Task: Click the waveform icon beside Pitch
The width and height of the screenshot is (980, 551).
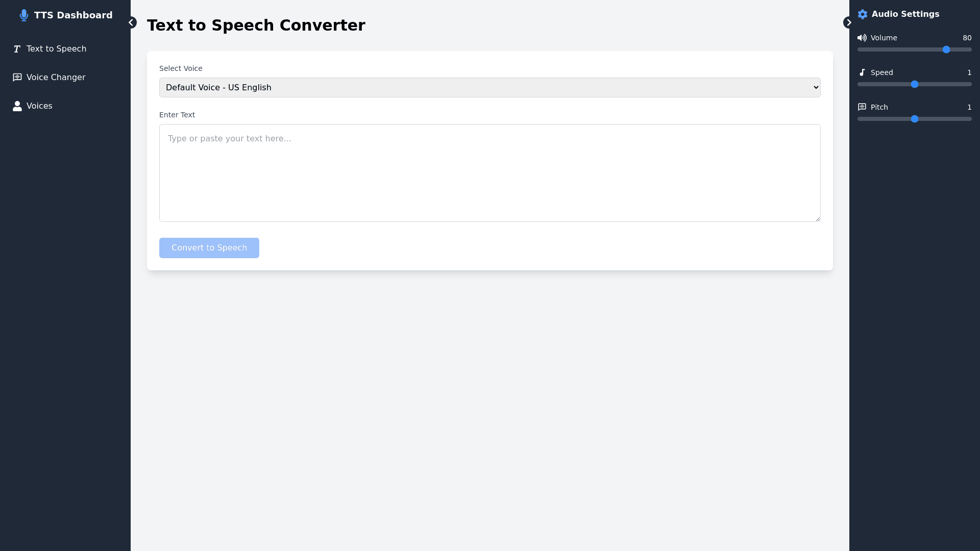Action: [862, 107]
